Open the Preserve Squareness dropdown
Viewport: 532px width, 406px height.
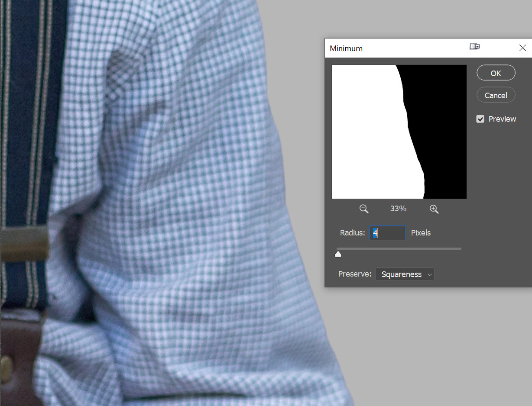click(405, 274)
